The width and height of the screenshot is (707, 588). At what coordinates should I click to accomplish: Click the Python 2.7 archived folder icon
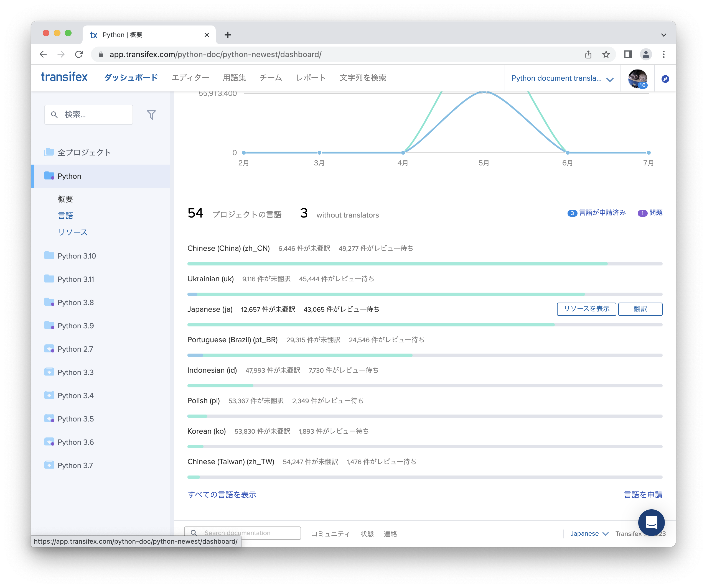tap(49, 349)
